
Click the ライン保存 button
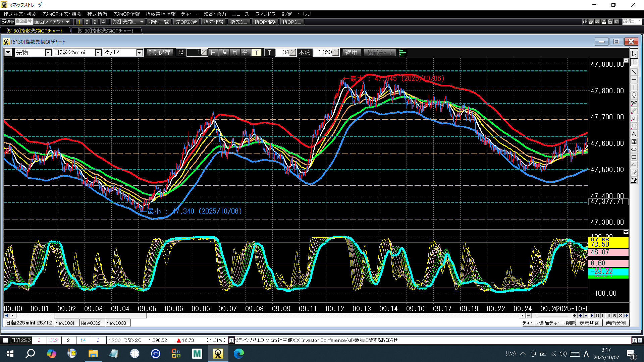159,53
